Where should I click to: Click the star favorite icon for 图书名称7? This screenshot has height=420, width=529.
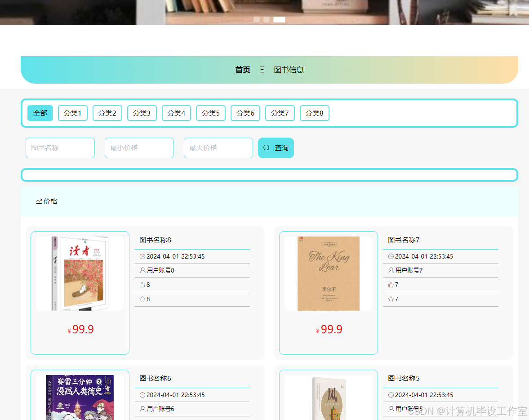pos(391,299)
